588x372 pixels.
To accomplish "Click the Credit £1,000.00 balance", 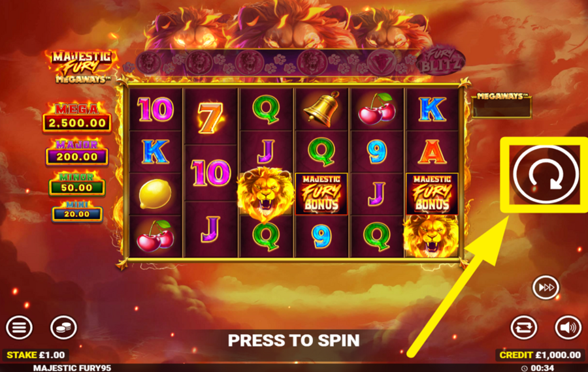I will (540, 355).
